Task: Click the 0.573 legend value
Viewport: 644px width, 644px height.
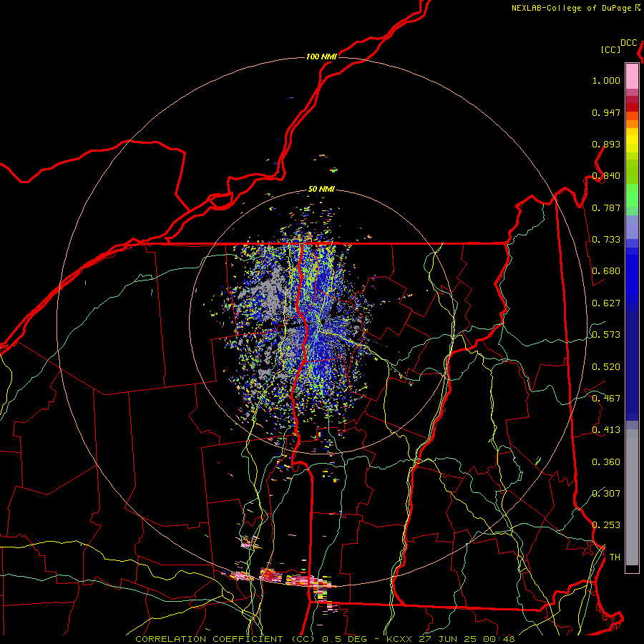Action: [x=606, y=335]
